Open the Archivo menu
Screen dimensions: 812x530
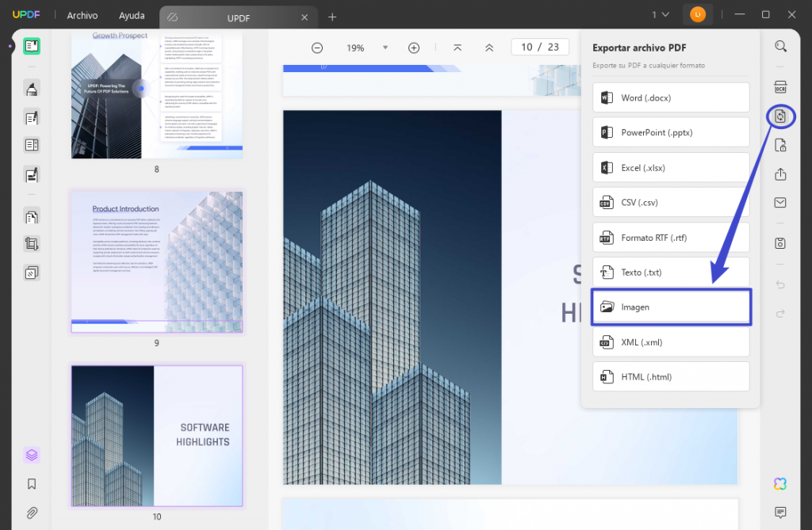click(x=82, y=16)
